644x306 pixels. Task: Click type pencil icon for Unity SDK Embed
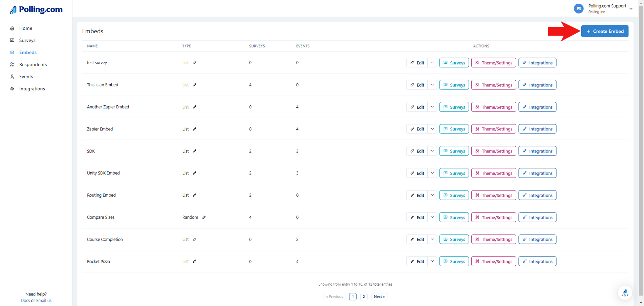point(195,173)
